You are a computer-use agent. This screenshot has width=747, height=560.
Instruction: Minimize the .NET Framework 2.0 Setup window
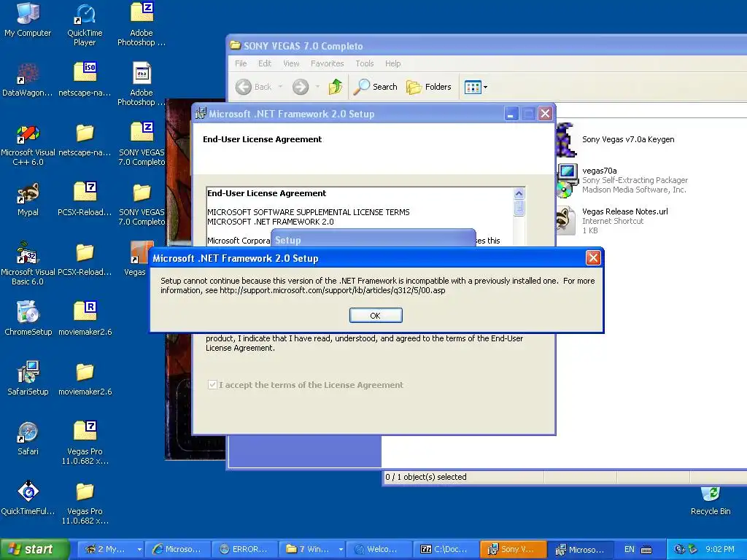[x=511, y=114]
